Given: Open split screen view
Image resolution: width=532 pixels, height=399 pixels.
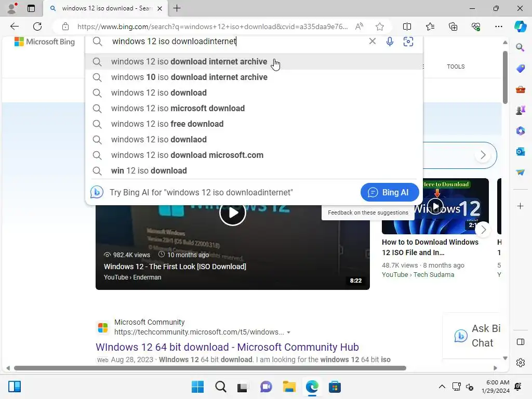Looking at the screenshot, I should coord(407,26).
